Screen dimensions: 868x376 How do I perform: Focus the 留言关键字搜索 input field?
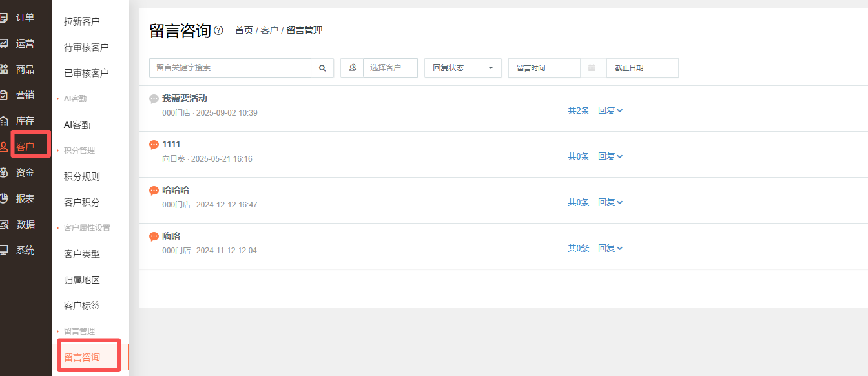point(231,68)
